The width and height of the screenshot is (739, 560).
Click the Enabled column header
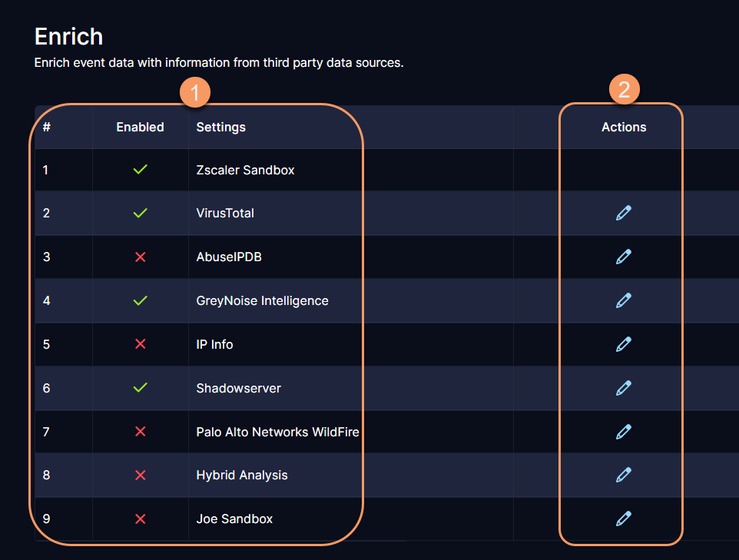tap(140, 127)
